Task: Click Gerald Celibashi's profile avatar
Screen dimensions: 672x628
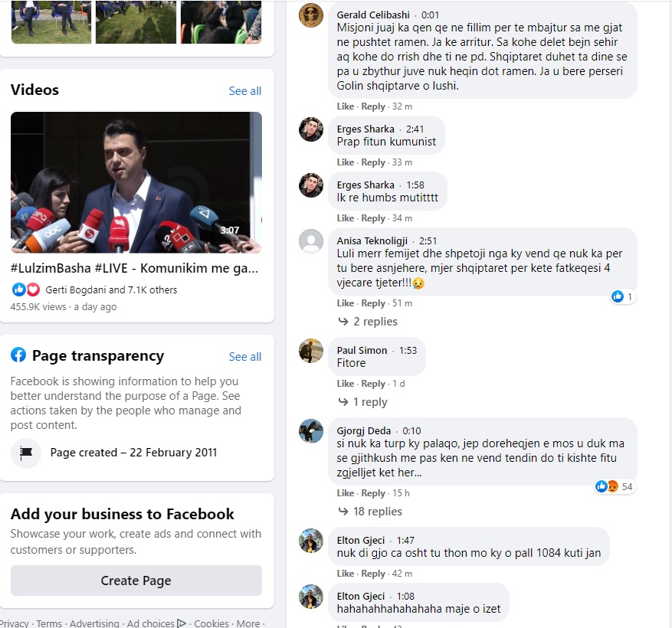Action: (310, 15)
